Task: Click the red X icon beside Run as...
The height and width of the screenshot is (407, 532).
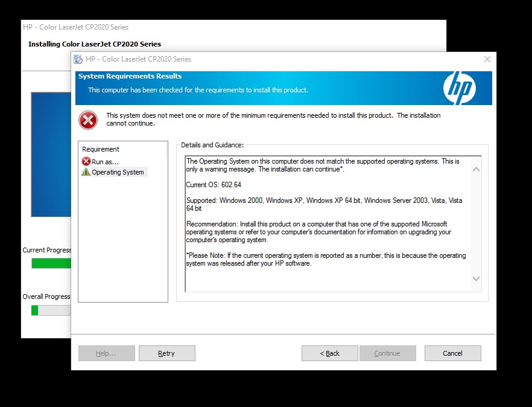Action: 86,161
